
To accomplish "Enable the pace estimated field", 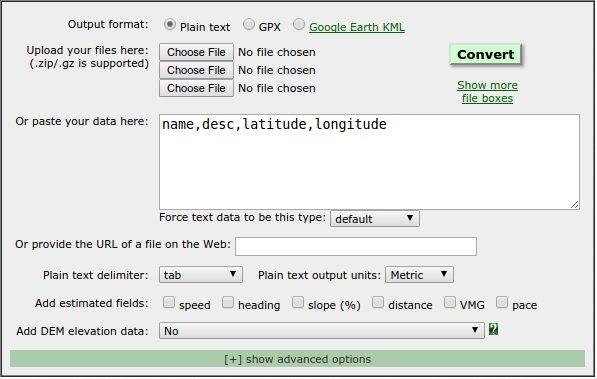I will (x=502, y=302).
